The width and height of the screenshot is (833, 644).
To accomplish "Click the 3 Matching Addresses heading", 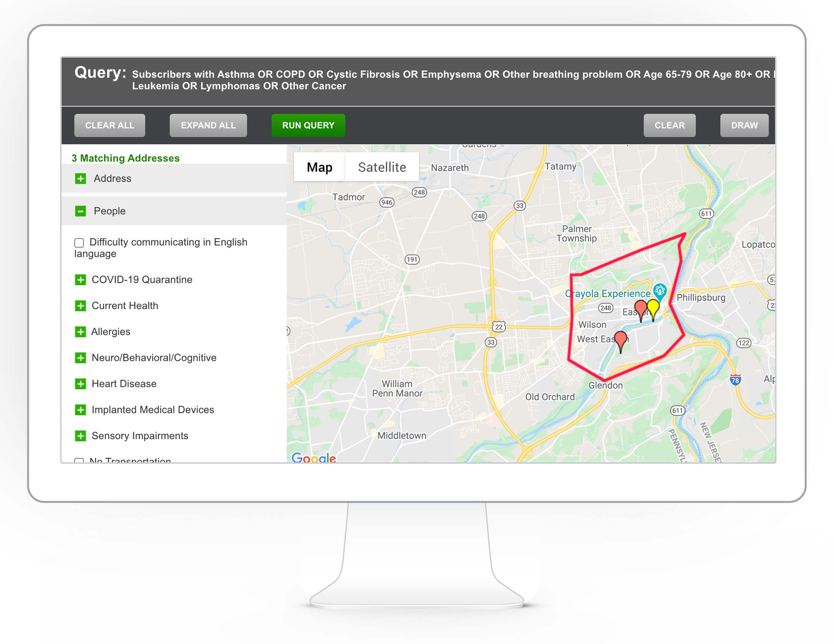I will [x=126, y=158].
